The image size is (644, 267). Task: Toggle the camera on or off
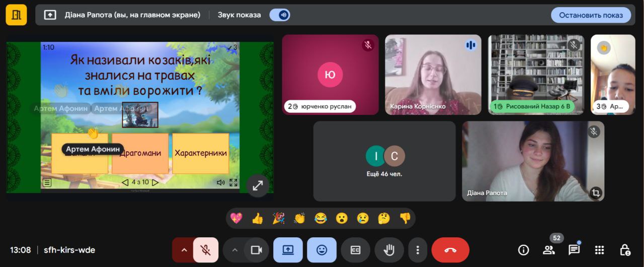[x=257, y=250]
